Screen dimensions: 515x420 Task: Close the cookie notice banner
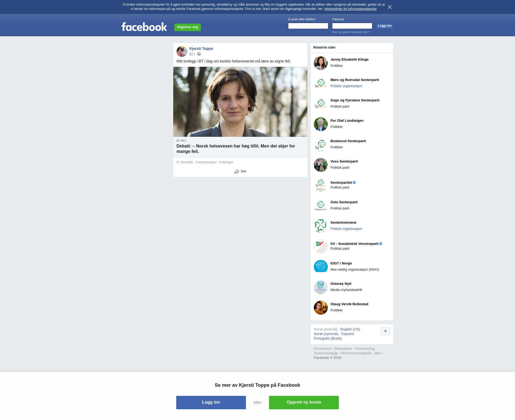390,7
